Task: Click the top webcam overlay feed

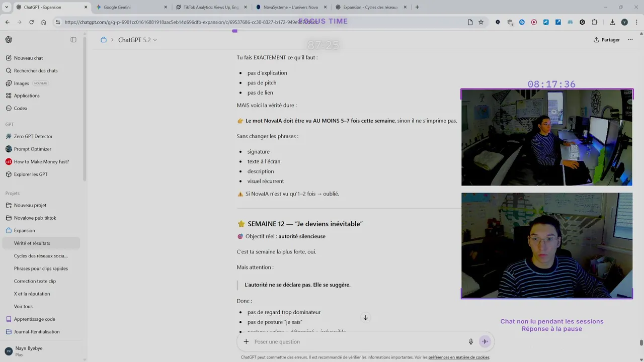Action: [x=547, y=138]
